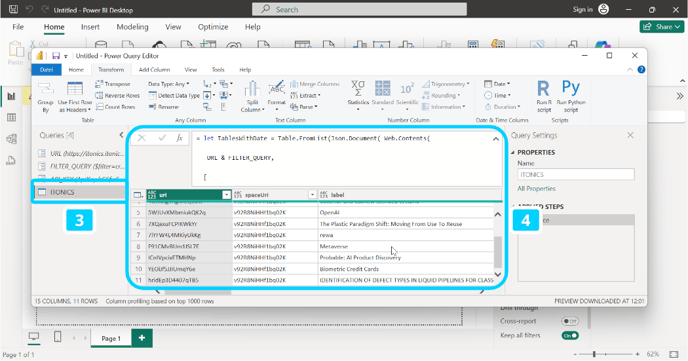
Task: Open the Split Column tool
Action: 252,96
